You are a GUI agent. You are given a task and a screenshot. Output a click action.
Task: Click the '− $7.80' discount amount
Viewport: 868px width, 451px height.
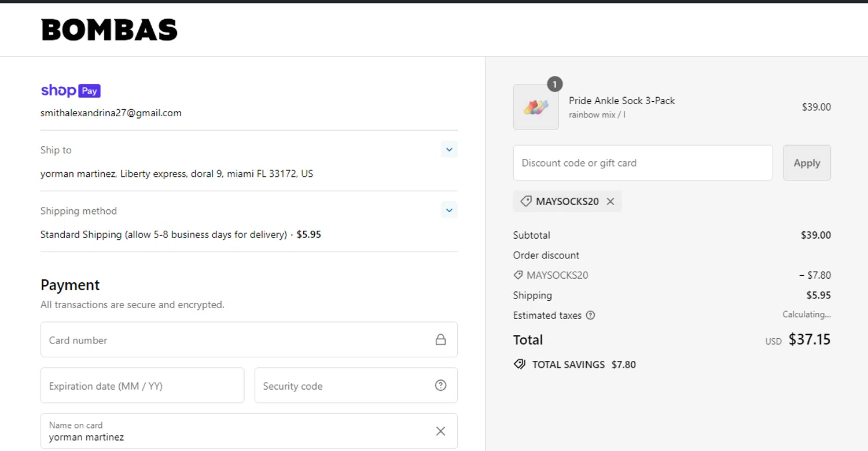click(x=815, y=275)
